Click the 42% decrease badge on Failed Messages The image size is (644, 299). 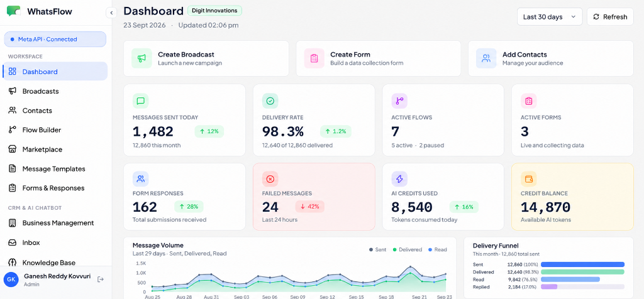click(x=309, y=206)
